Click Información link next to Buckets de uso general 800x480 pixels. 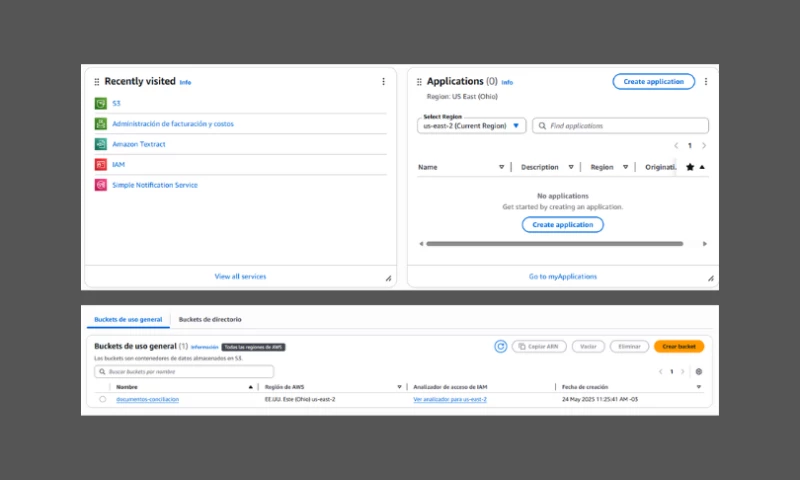pyautogui.click(x=205, y=347)
